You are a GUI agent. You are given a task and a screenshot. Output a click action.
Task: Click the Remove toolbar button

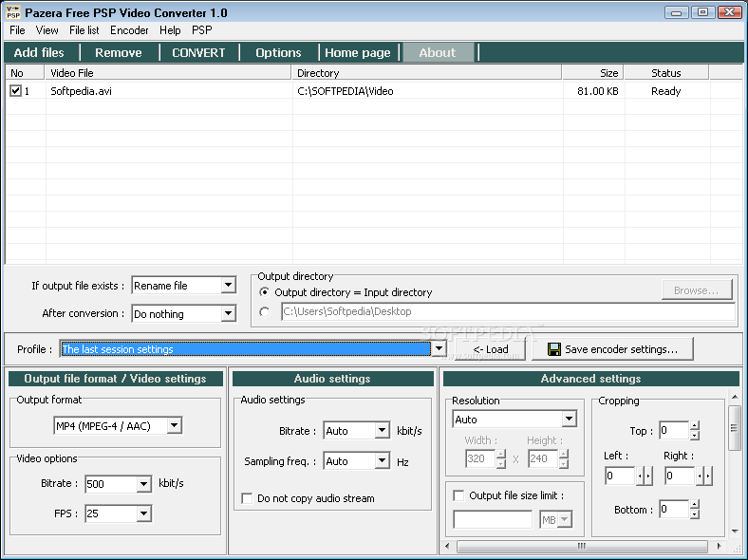[119, 52]
